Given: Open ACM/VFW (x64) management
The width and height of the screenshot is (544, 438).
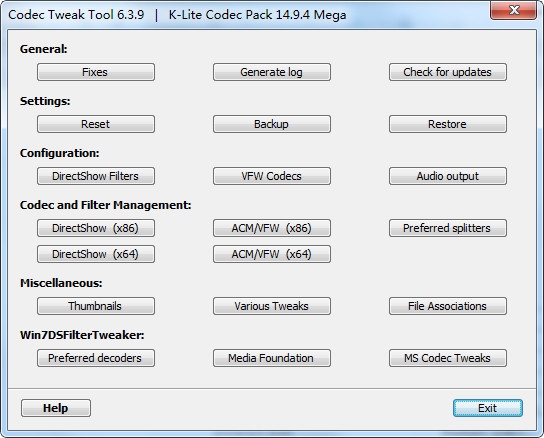Looking at the screenshot, I should (272, 254).
